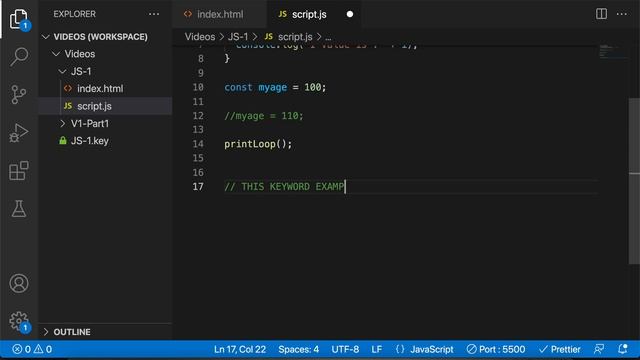Image resolution: width=640 pixels, height=360 pixels.
Task: Select the script.js editor tab
Action: 313,14
